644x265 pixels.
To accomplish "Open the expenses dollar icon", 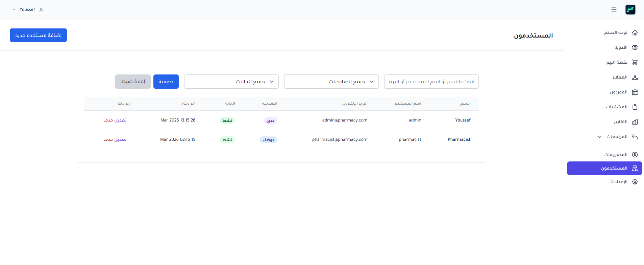I will pos(635,155).
